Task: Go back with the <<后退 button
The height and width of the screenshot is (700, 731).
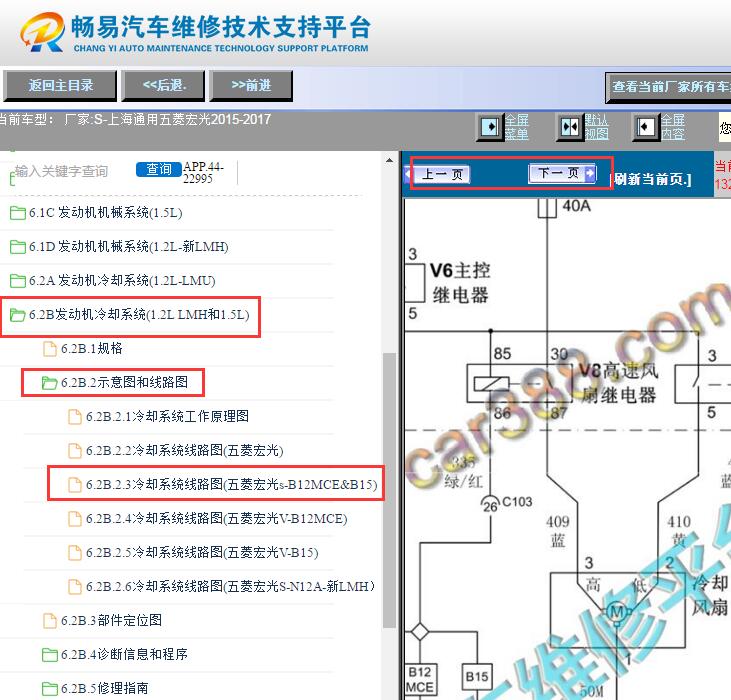Action: (x=163, y=86)
